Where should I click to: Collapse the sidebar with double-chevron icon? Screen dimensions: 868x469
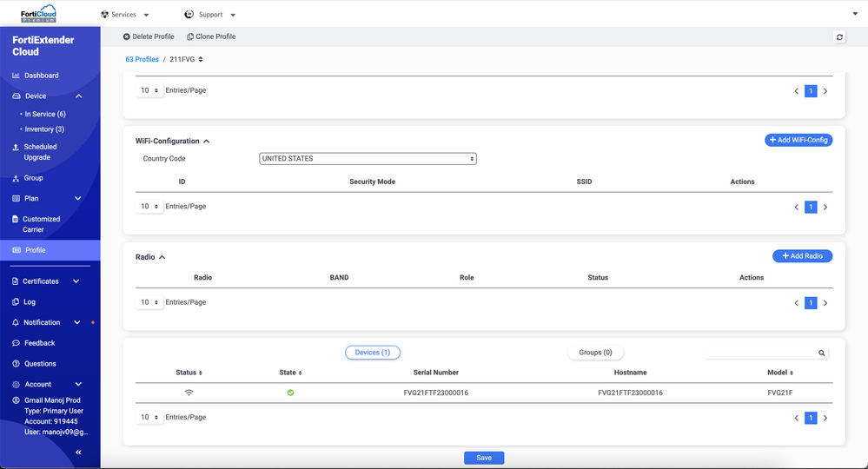(78, 452)
